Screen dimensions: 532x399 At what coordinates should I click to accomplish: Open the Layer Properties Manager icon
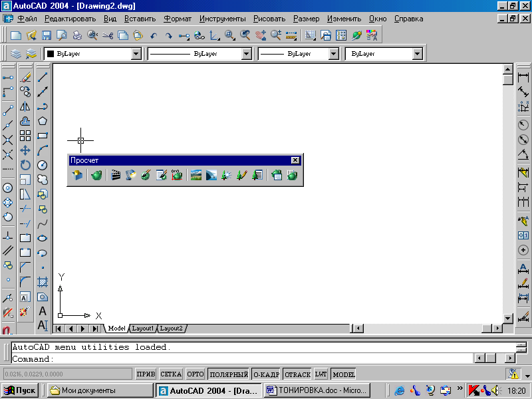(x=15, y=54)
